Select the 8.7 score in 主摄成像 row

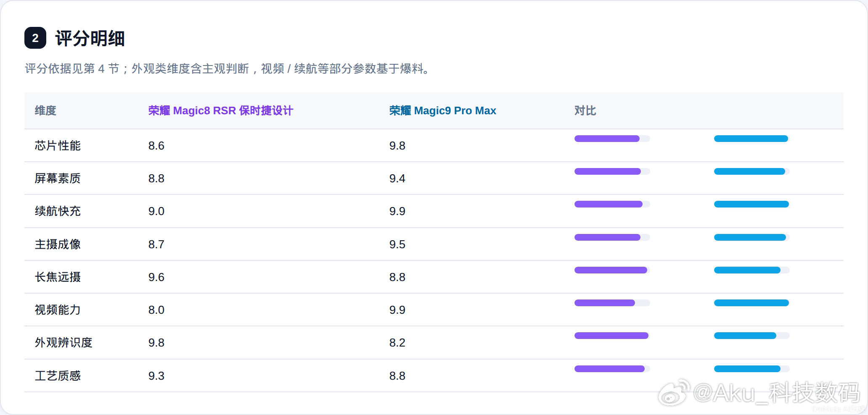(x=156, y=244)
